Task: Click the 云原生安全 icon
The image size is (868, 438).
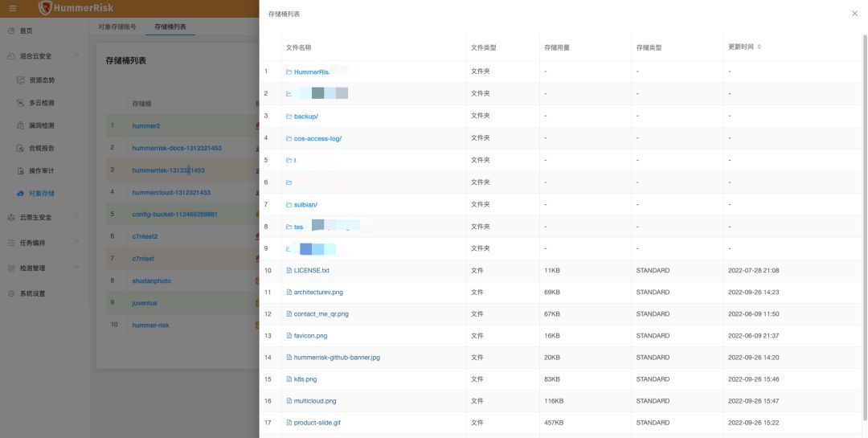Action: coord(11,218)
